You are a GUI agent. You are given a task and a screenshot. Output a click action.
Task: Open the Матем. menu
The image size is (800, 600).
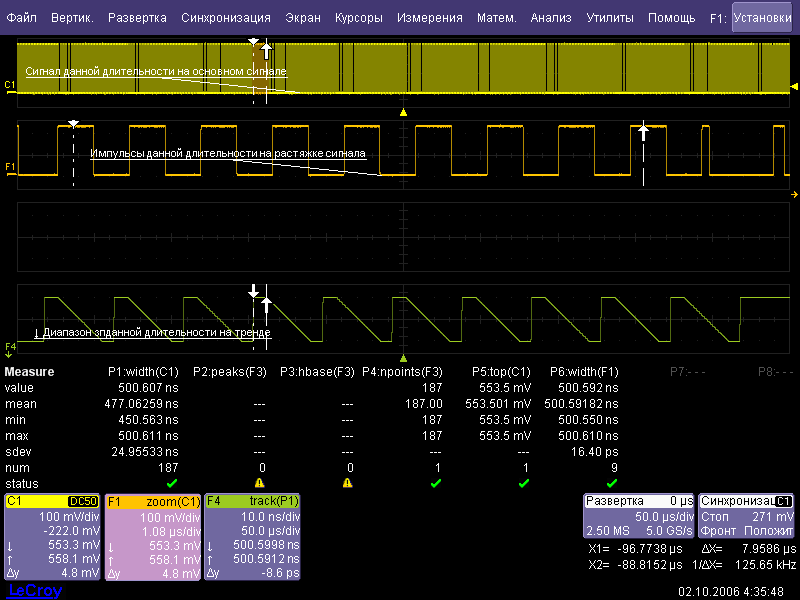pos(496,18)
